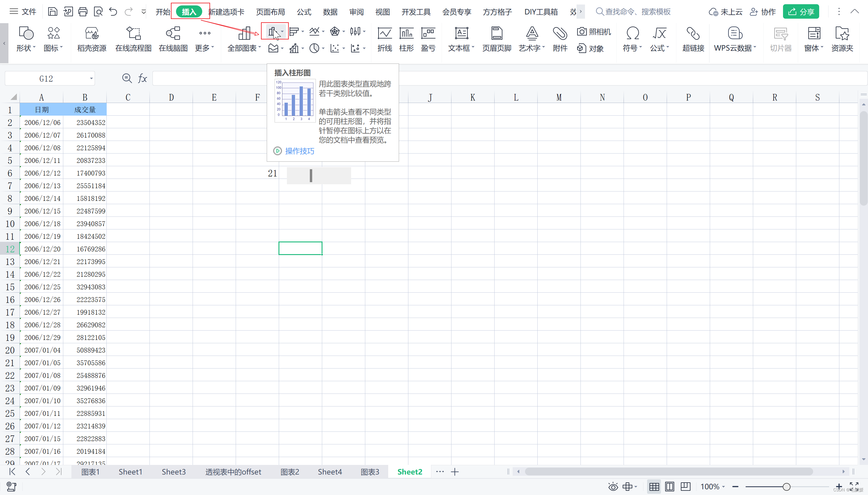Click the fx insert function button
The image size is (868, 495).
pos(142,79)
